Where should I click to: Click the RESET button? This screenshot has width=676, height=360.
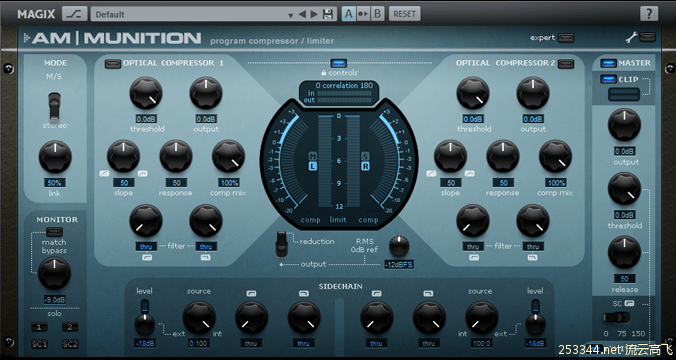click(404, 14)
